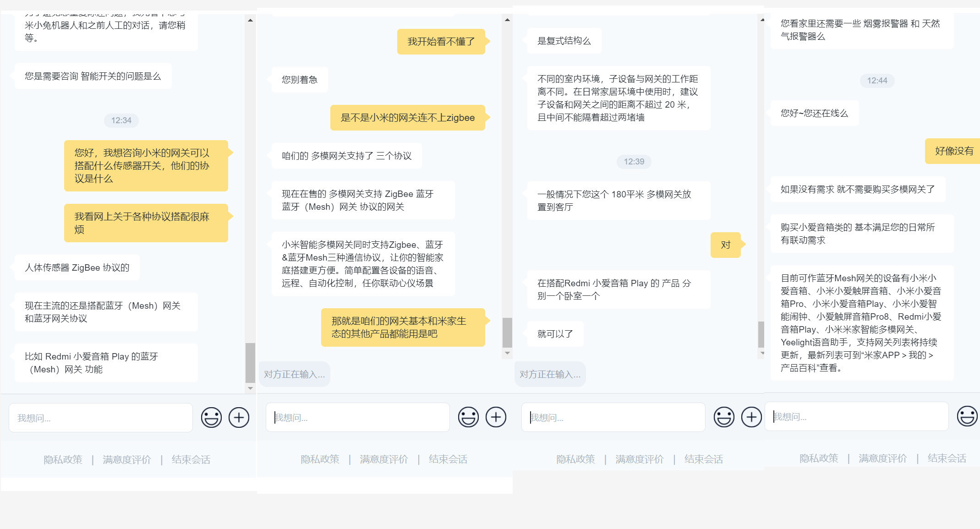Click 结束会话 under the 12:39 chat
This screenshot has width=980, height=529.
click(x=704, y=459)
